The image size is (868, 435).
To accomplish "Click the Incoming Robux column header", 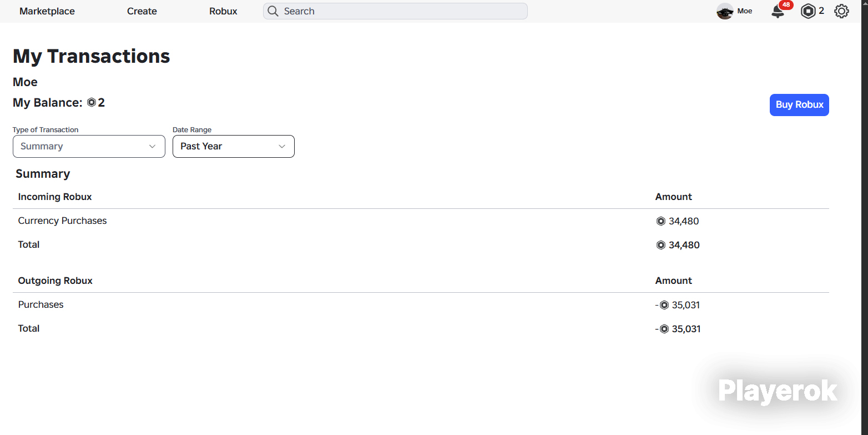I will coord(55,197).
